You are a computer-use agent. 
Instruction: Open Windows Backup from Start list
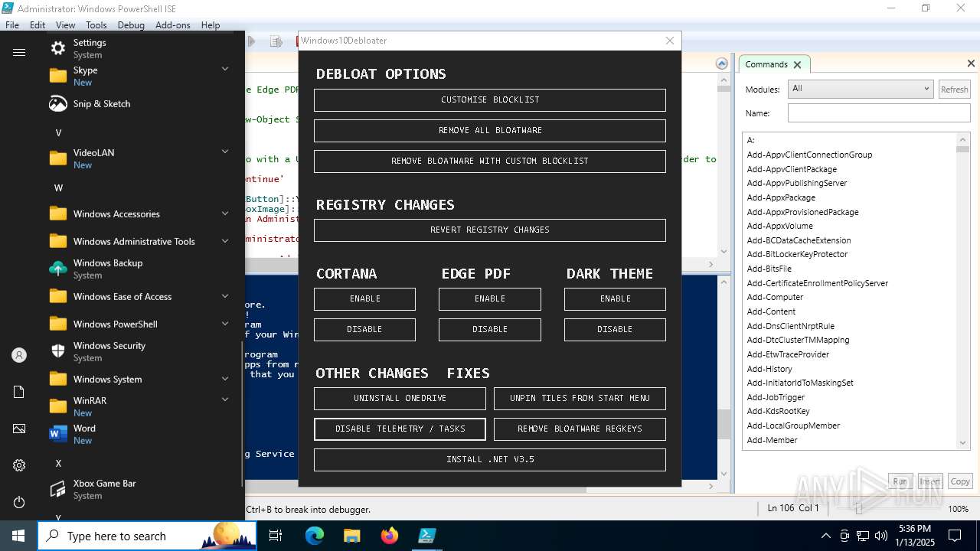pyautogui.click(x=142, y=269)
